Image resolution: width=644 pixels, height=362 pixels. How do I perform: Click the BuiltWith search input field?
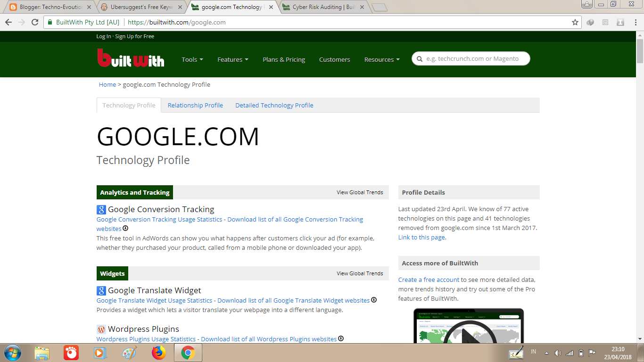[471, 58]
